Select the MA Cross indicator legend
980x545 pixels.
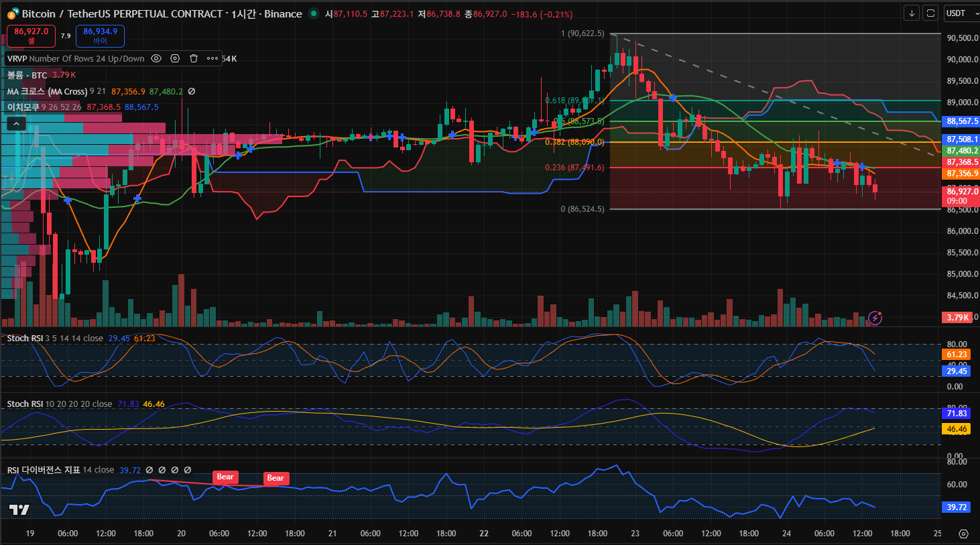47,92
